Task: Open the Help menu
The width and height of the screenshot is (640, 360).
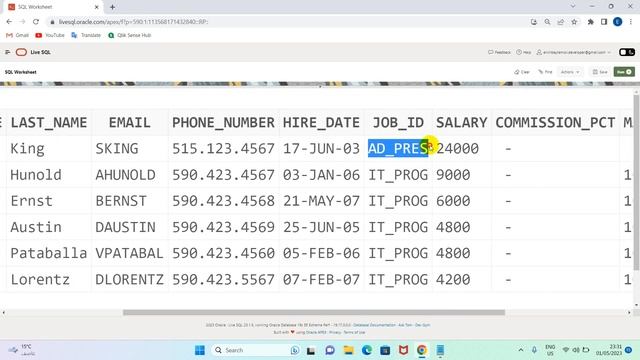Action: [x=524, y=52]
